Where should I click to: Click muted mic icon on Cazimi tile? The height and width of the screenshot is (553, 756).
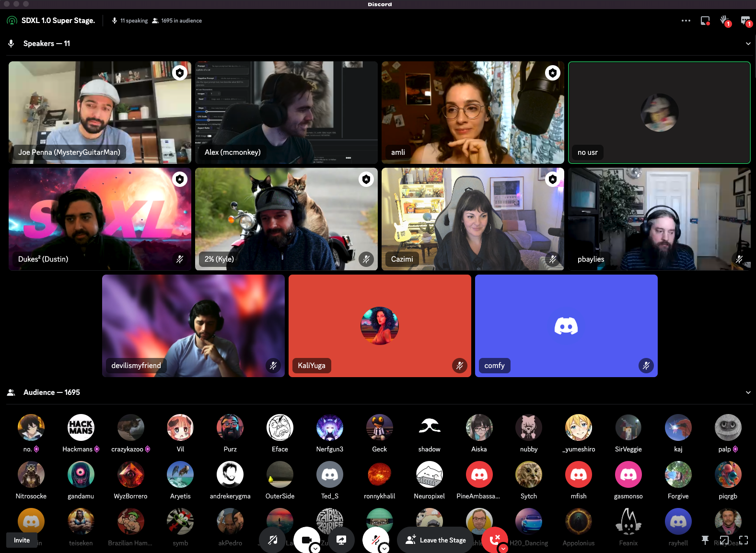[553, 259]
